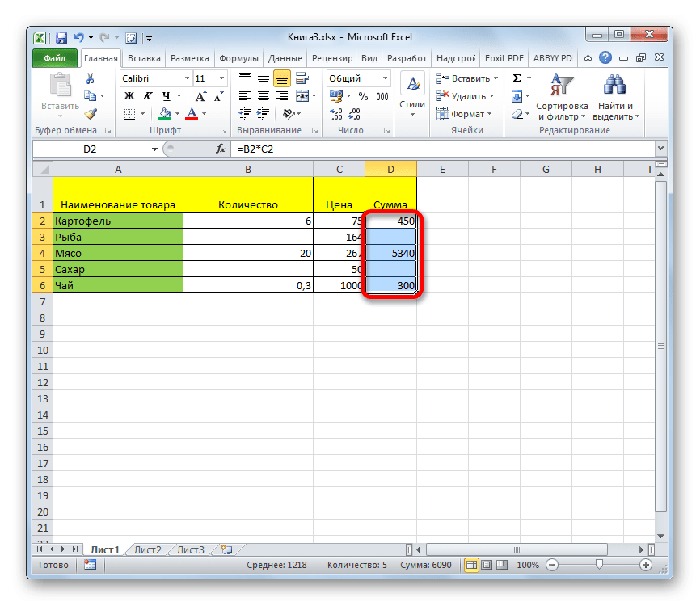Select sheet tab Лист3
Screen dimensions: 700x606
(x=191, y=549)
